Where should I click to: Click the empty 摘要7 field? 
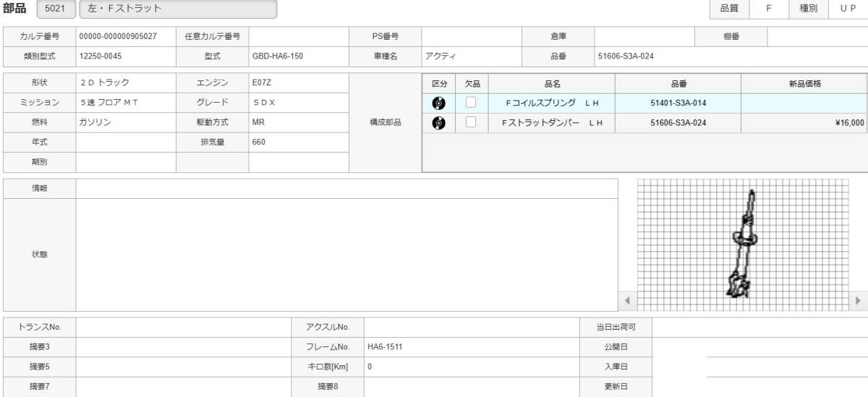[x=183, y=386]
